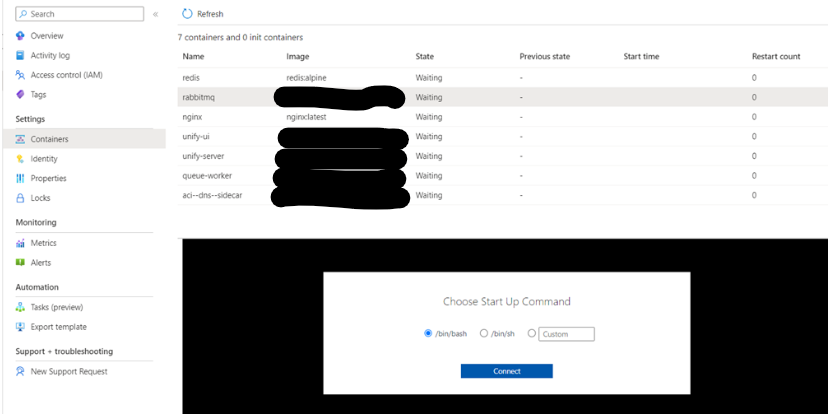Click the redis:alpine image cell
This screenshot has height=415, width=830.
(306, 78)
